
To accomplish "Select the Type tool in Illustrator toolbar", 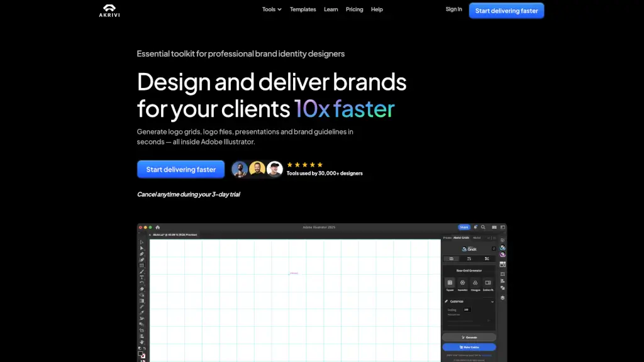I will (142, 277).
